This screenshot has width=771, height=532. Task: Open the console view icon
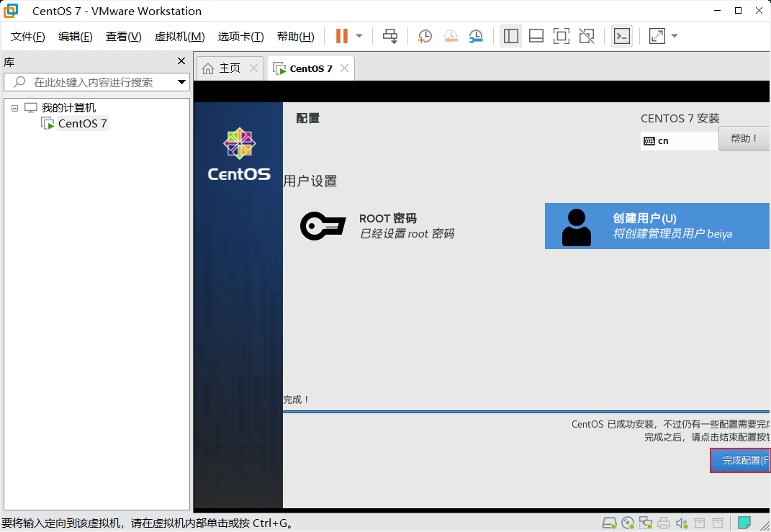[622, 36]
